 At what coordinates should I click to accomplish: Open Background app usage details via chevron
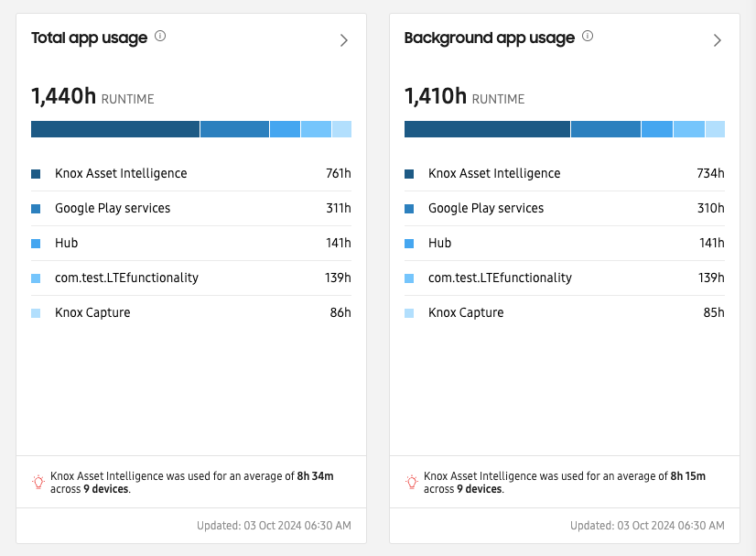tap(718, 40)
